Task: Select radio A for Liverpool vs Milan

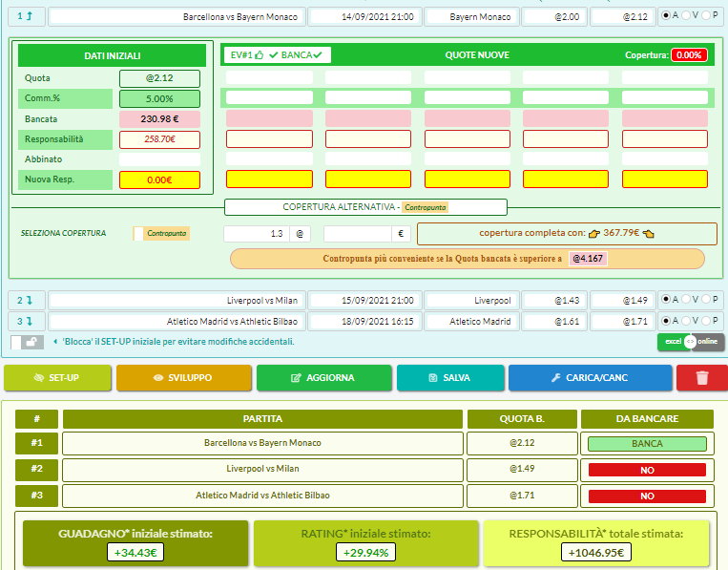Action: click(666, 299)
